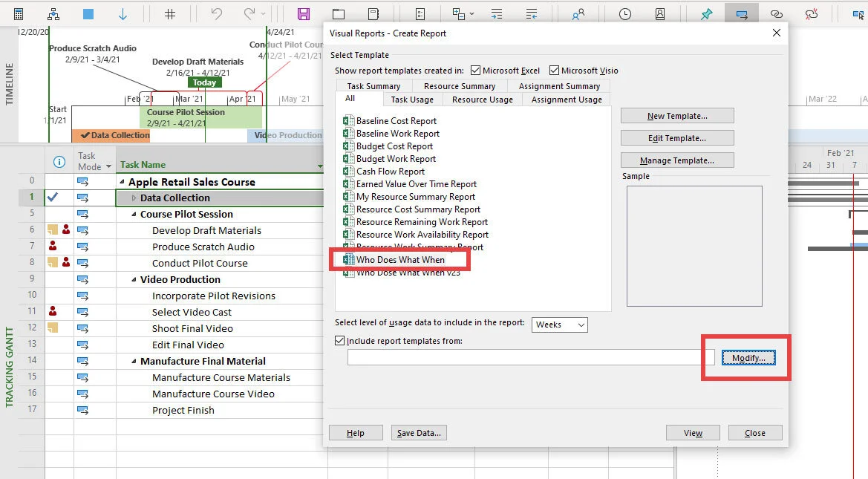Click the calculator icon in the toolbar
The width and height of the screenshot is (868, 479).
pyautogui.click(x=19, y=14)
